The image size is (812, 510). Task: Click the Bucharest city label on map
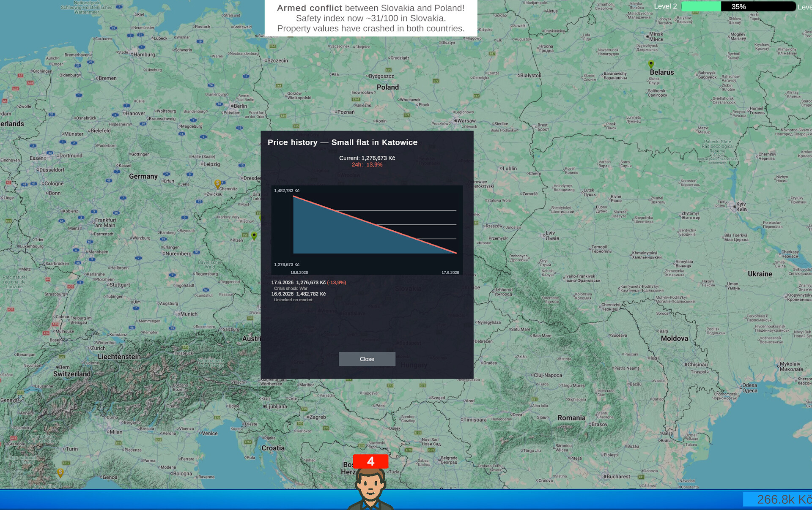tap(618, 476)
